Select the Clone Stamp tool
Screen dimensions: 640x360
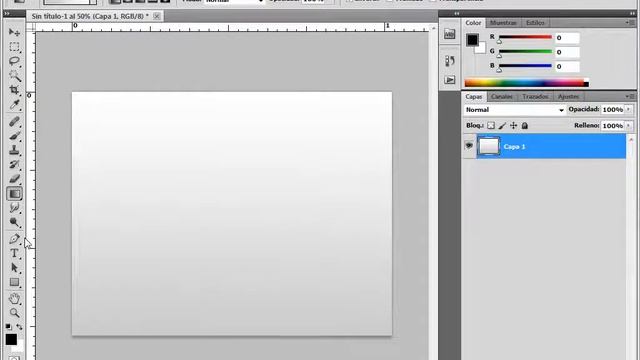[14, 150]
